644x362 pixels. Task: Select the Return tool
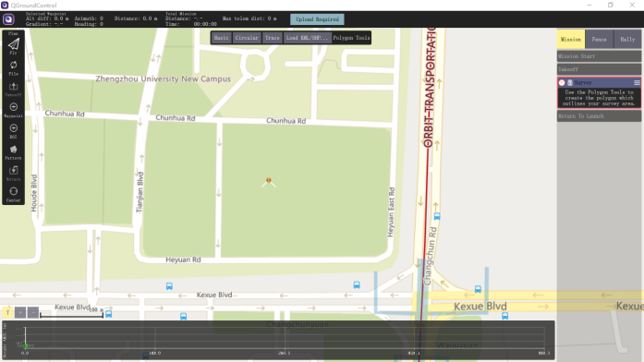pos(13,174)
